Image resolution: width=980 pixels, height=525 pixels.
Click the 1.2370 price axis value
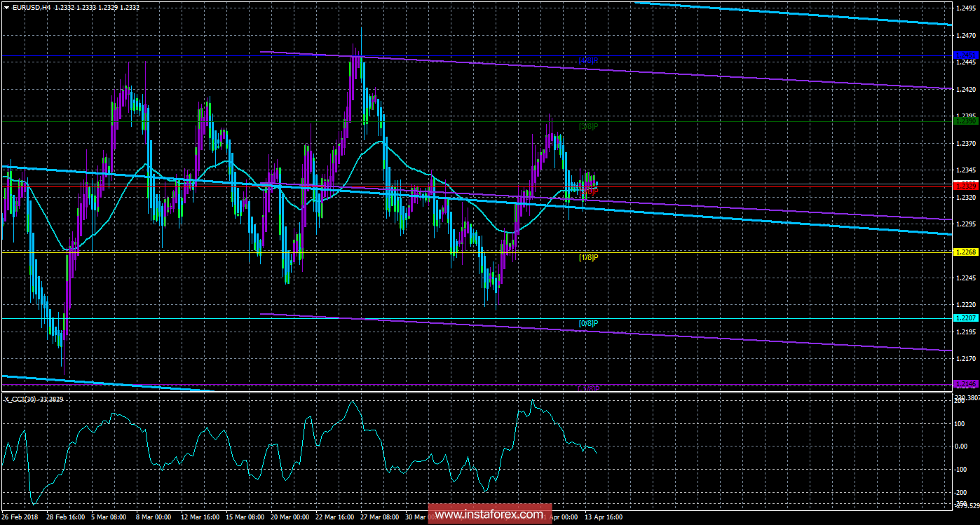pos(965,143)
